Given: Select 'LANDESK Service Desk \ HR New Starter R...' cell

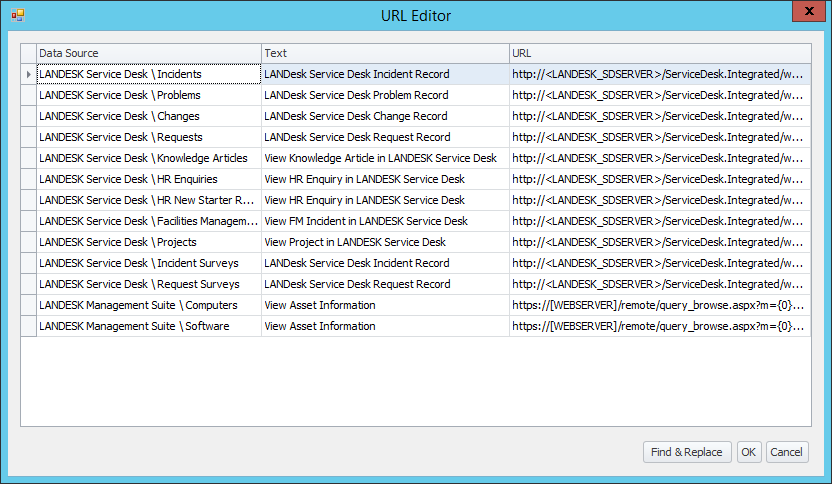Looking at the screenshot, I should click(149, 200).
